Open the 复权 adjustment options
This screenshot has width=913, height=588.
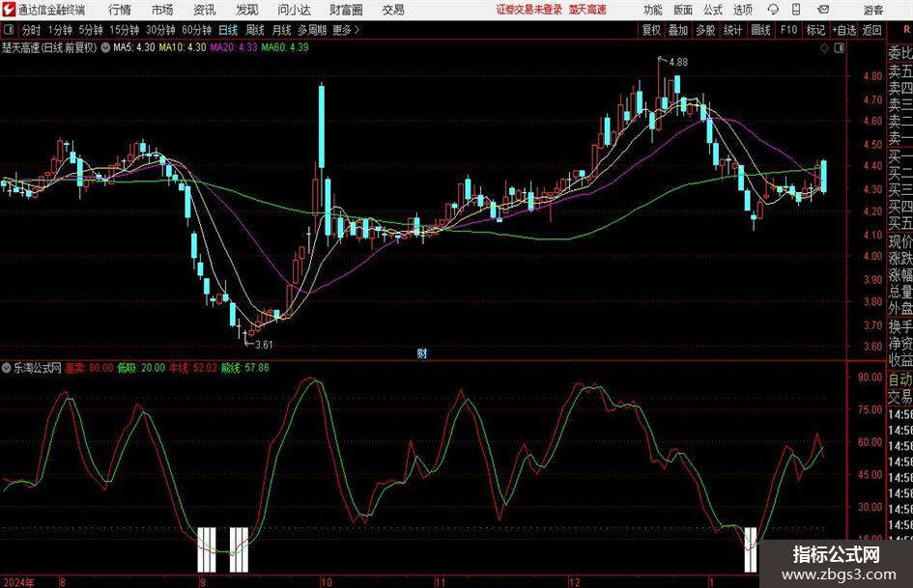pyautogui.click(x=651, y=30)
